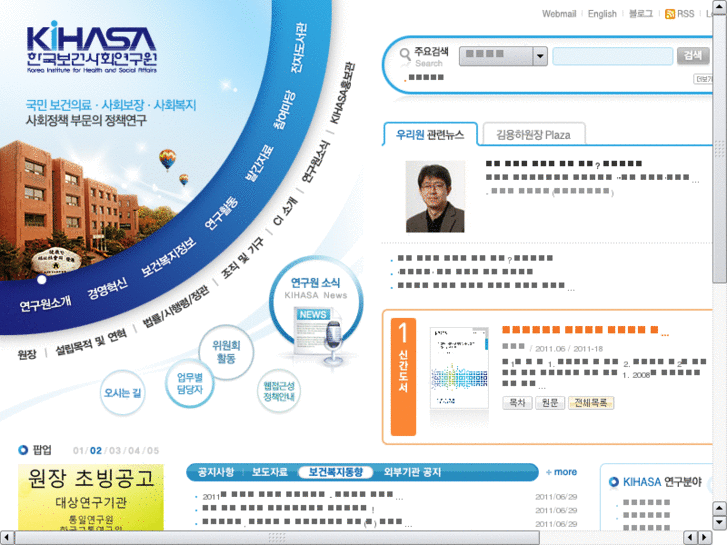Click the horizontal scrollbar left arrow
Image resolution: width=727 pixels, height=545 pixels.
6,538
